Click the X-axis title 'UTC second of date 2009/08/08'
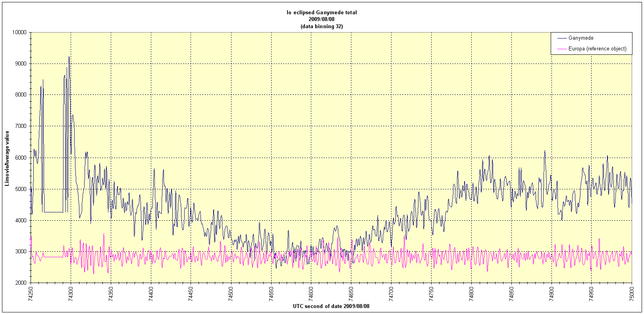Image resolution: width=644 pixels, height=314 pixels. (331, 306)
